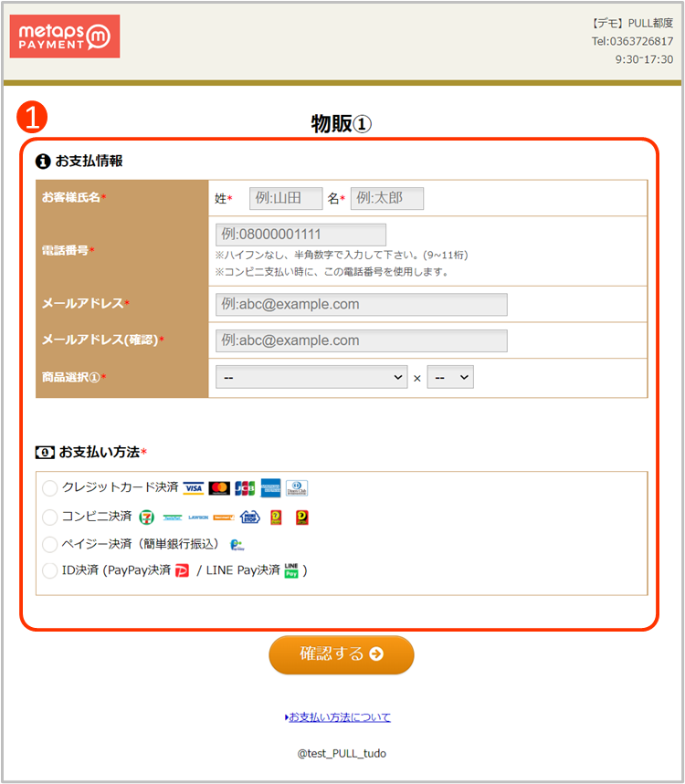Choose ペイジー決済 (簡単銀行振込) option
Viewport: 685px width, 784px height.
click(x=50, y=545)
